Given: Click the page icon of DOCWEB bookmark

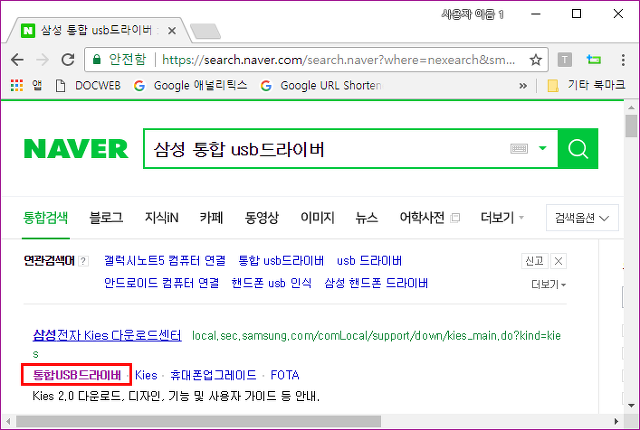Looking at the screenshot, I should (60, 86).
